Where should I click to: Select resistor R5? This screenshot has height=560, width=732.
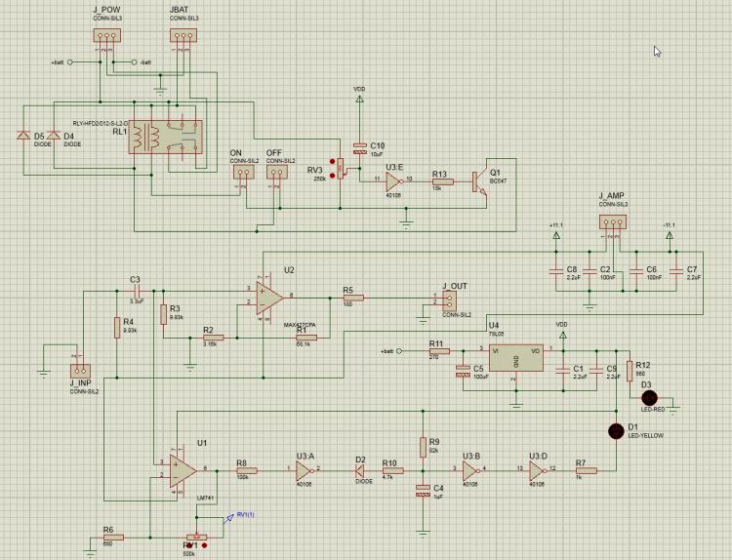(x=353, y=298)
